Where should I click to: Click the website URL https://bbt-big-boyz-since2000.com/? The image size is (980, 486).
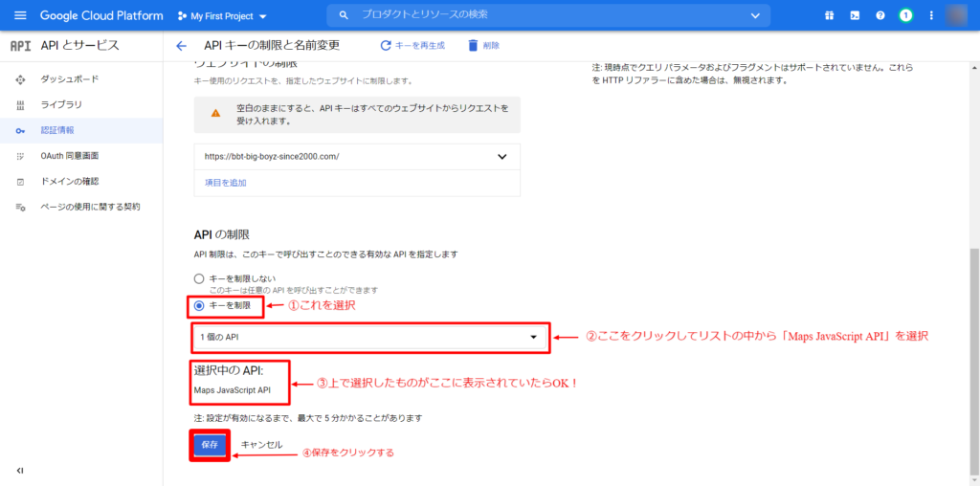point(271,157)
